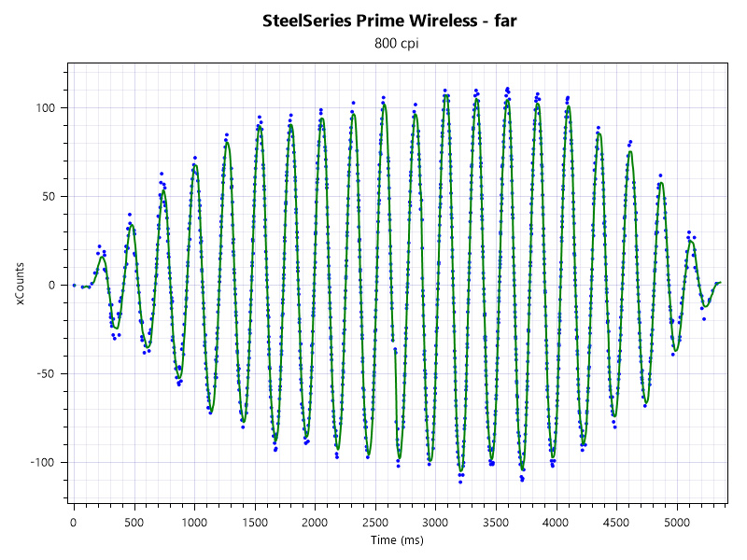Click the x-axis value '500'

point(134,523)
